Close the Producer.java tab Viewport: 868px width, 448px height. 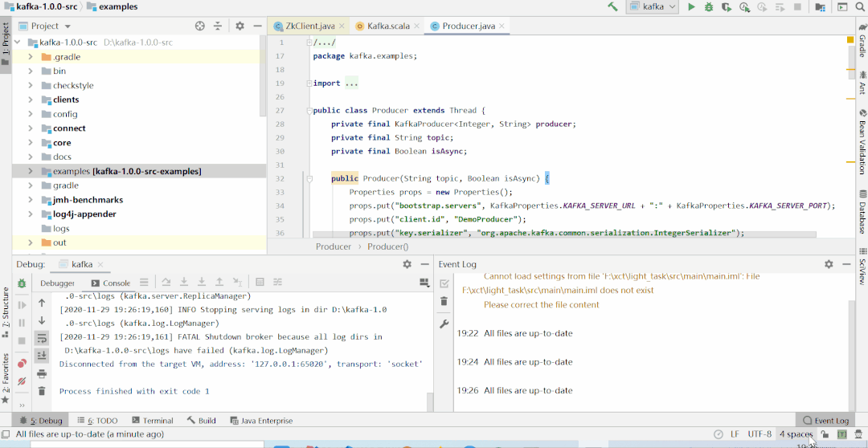[502, 26]
